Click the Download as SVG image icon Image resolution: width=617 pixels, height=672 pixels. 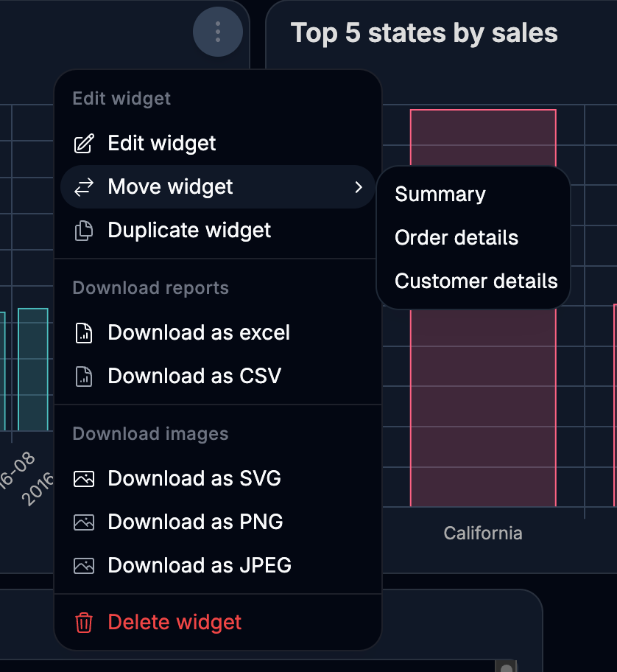85,479
